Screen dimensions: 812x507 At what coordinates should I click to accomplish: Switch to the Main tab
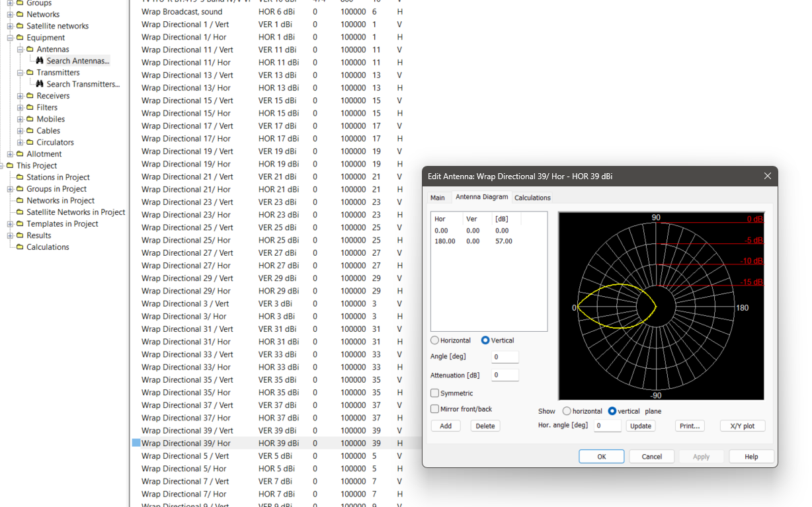tap(437, 198)
